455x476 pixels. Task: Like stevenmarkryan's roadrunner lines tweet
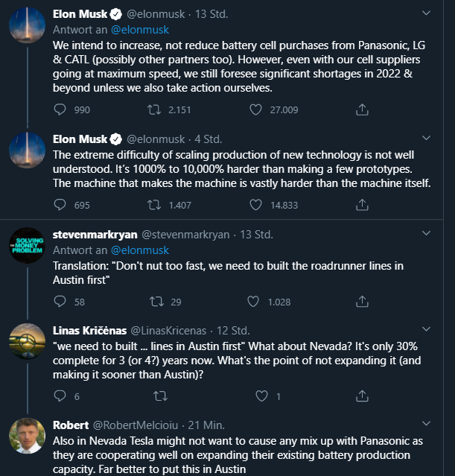[x=255, y=302]
